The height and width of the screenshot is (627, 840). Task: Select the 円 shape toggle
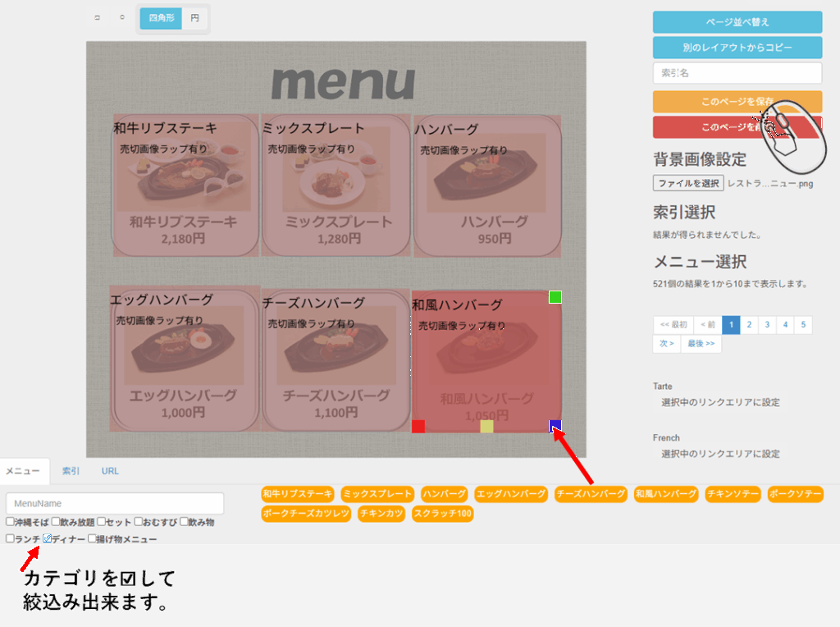click(194, 18)
